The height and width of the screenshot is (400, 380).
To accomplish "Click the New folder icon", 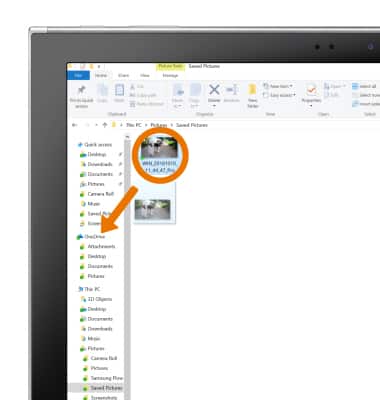I will click(253, 89).
